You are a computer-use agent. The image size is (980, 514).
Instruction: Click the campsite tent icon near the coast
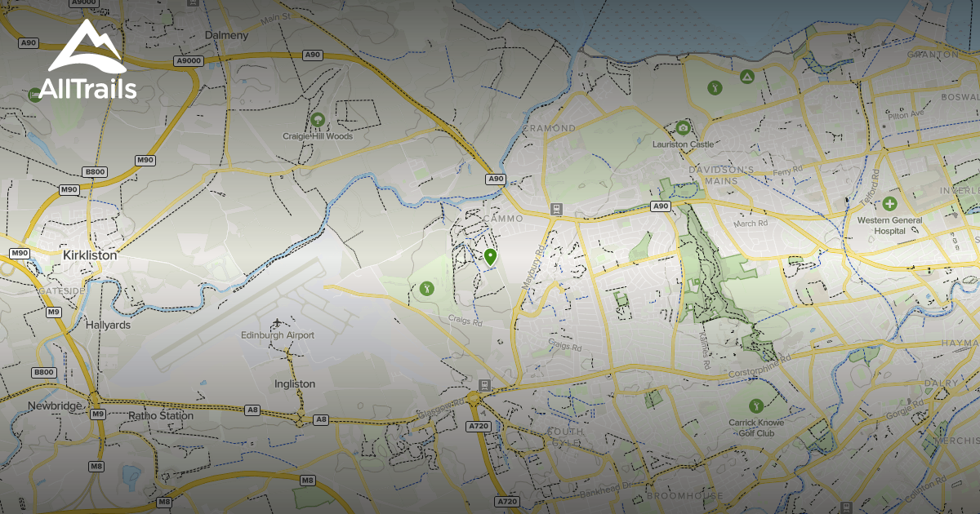(x=746, y=78)
